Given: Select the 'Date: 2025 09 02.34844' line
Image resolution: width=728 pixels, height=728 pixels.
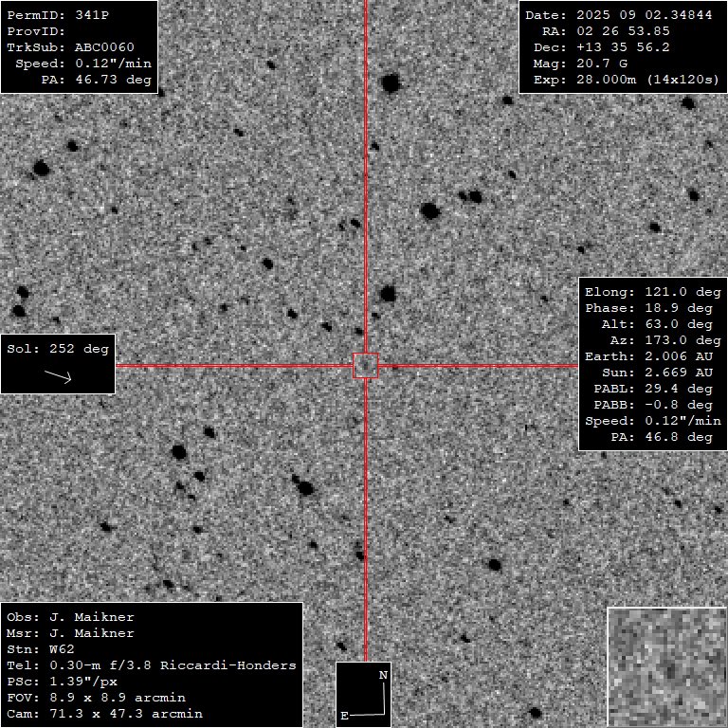Looking at the screenshot, I should [618, 15].
